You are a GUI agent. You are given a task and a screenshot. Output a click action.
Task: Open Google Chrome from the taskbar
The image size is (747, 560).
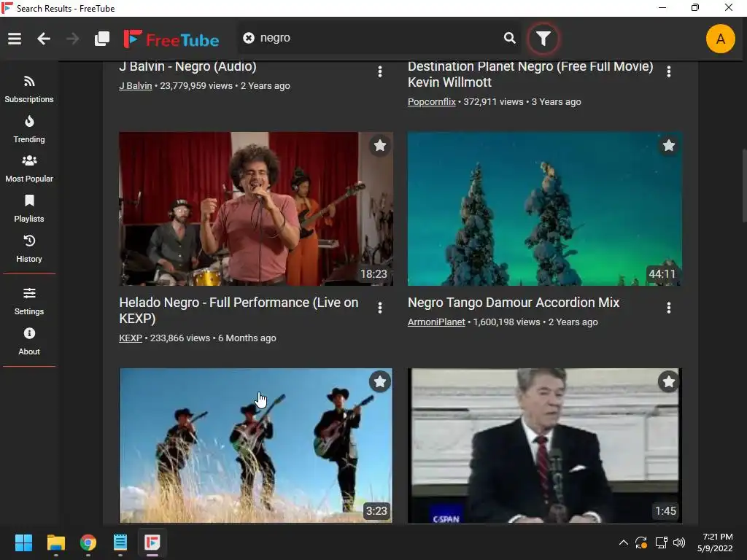[x=88, y=542]
